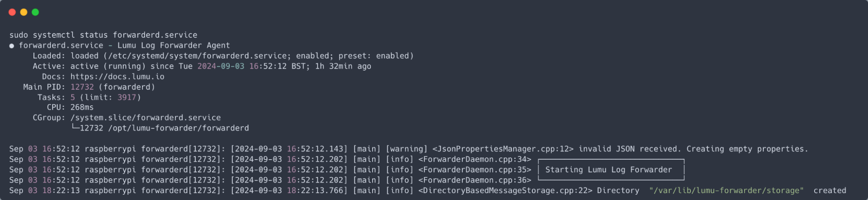This screenshot has height=200, width=868.
Task: Click the ForwarderDaemon.cpp:34 source reference
Action: 475,160
